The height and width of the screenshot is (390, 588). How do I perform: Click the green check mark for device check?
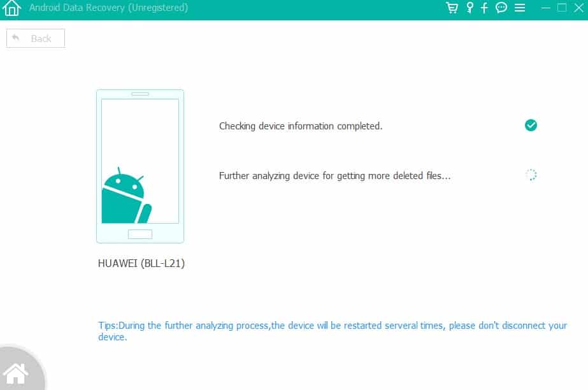click(531, 126)
